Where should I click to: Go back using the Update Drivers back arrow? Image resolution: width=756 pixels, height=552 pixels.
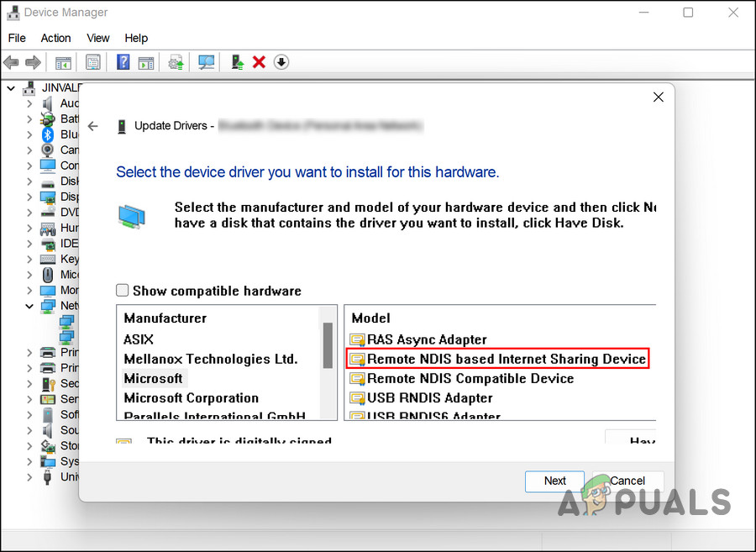click(x=92, y=126)
